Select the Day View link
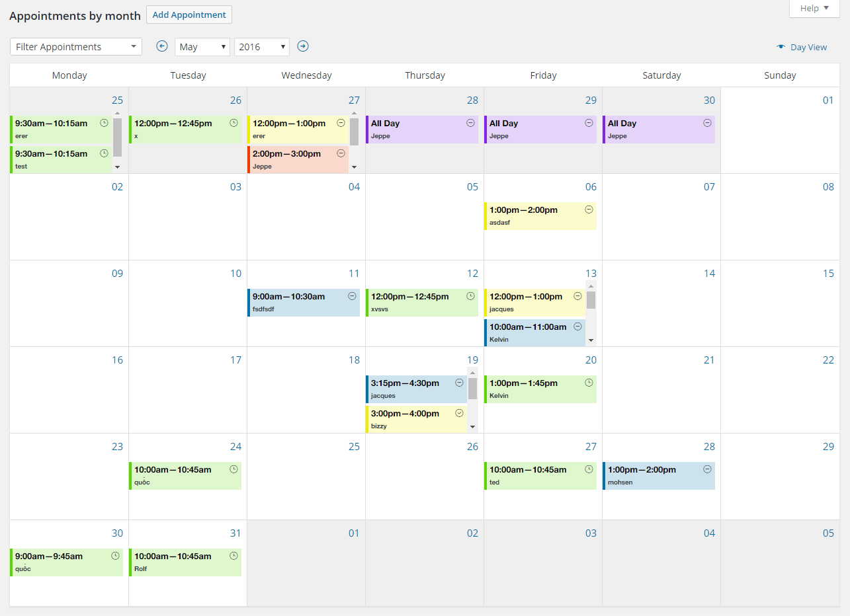This screenshot has height=616, width=850. 808,47
